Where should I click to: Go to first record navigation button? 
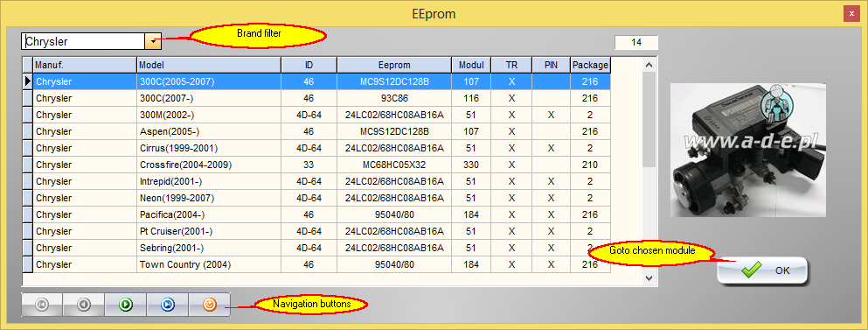[x=42, y=305]
